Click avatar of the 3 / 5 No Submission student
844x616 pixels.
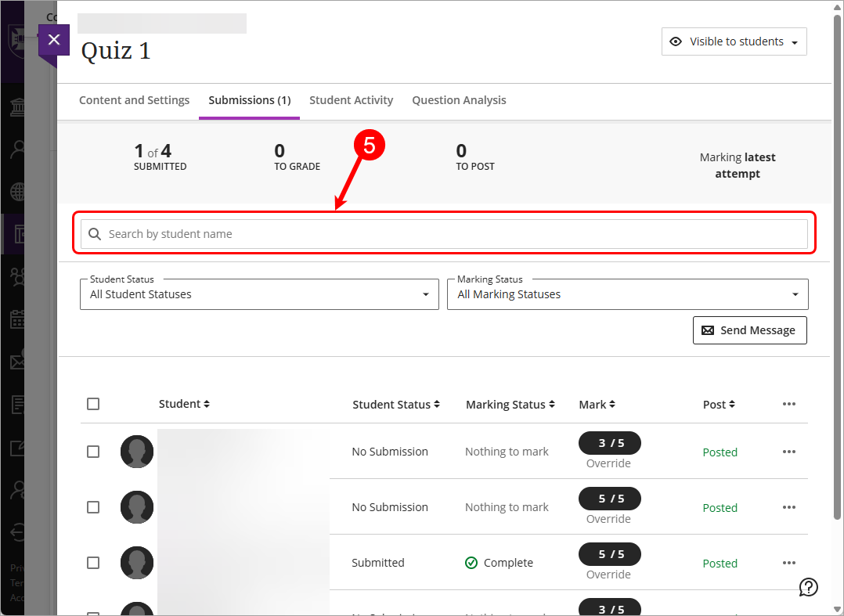point(137,452)
